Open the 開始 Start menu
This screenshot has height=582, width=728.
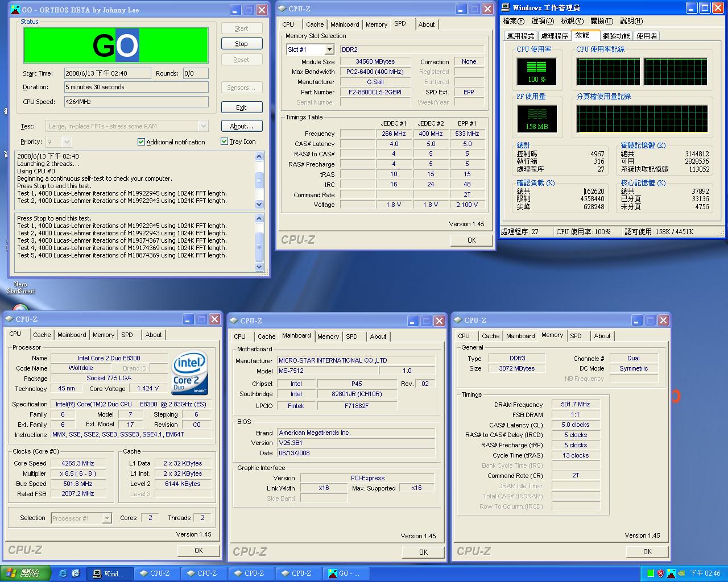tap(26, 573)
